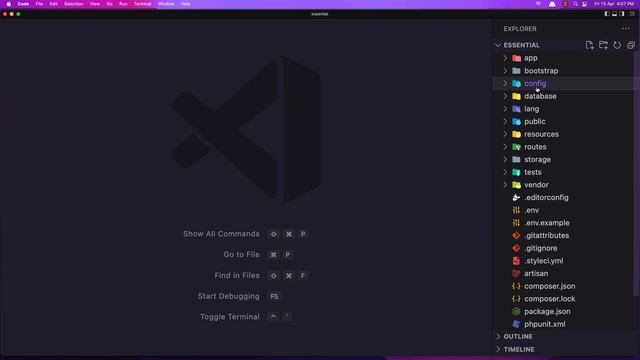
Task: Click the Apple menu icon
Action: (9, 4)
